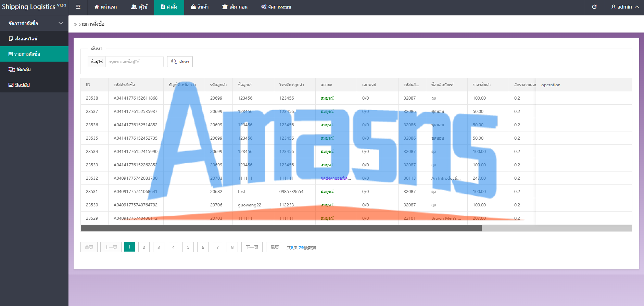Open จัดกลุ่ม in the sidebar
Viewport: 644px width, 306px height.
click(34, 69)
